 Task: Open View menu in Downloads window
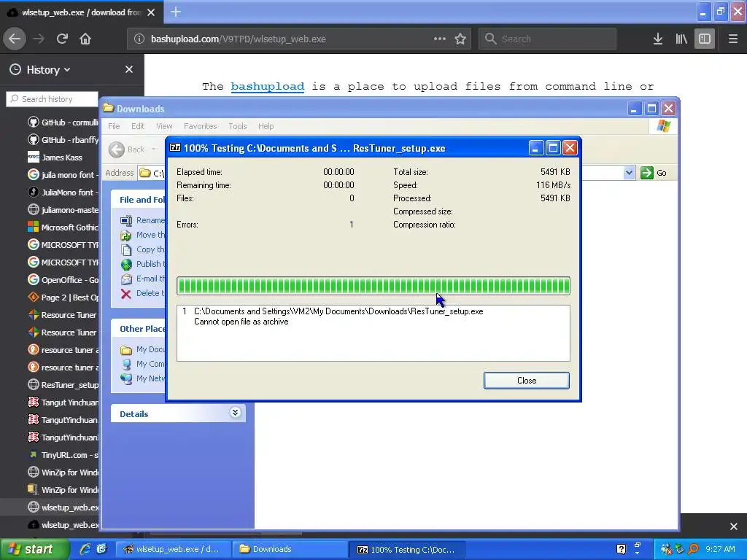pyautogui.click(x=164, y=126)
